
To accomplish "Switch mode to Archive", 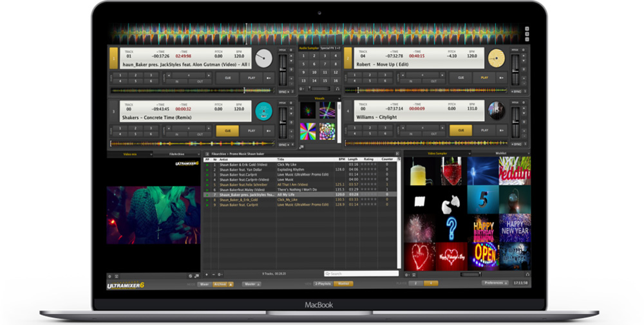I will point(220,284).
